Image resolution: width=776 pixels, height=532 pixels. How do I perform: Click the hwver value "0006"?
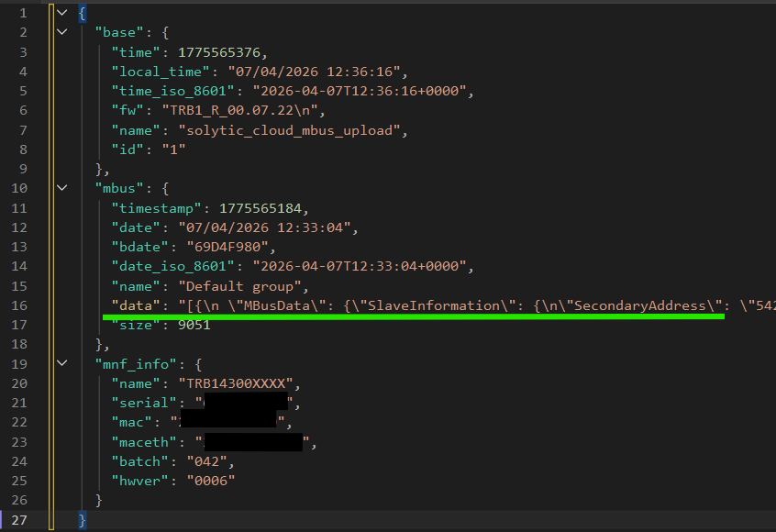[212, 481]
